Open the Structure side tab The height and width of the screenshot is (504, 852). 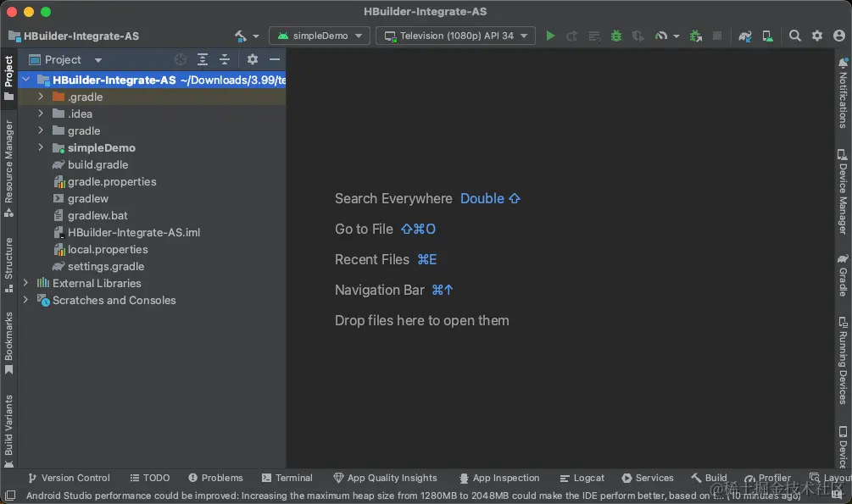tap(8, 265)
